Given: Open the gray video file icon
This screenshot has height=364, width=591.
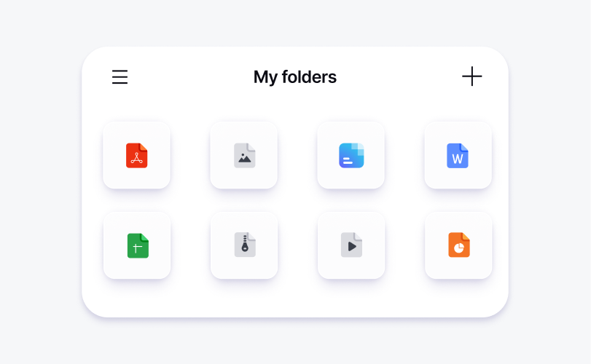Looking at the screenshot, I should (351, 245).
